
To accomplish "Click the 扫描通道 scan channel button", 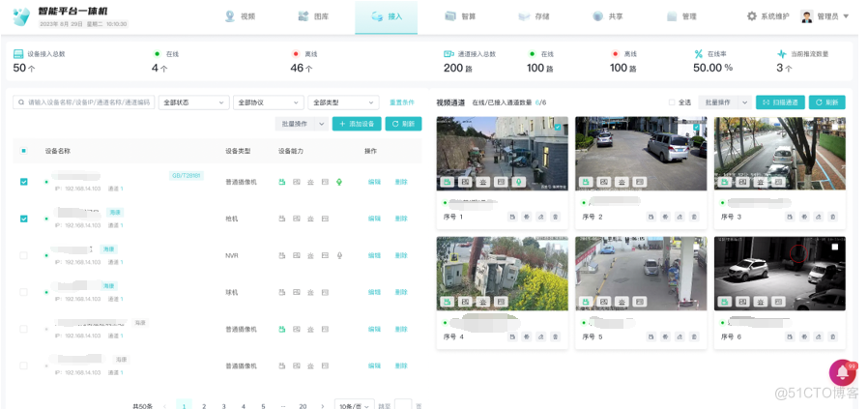I will 780,102.
